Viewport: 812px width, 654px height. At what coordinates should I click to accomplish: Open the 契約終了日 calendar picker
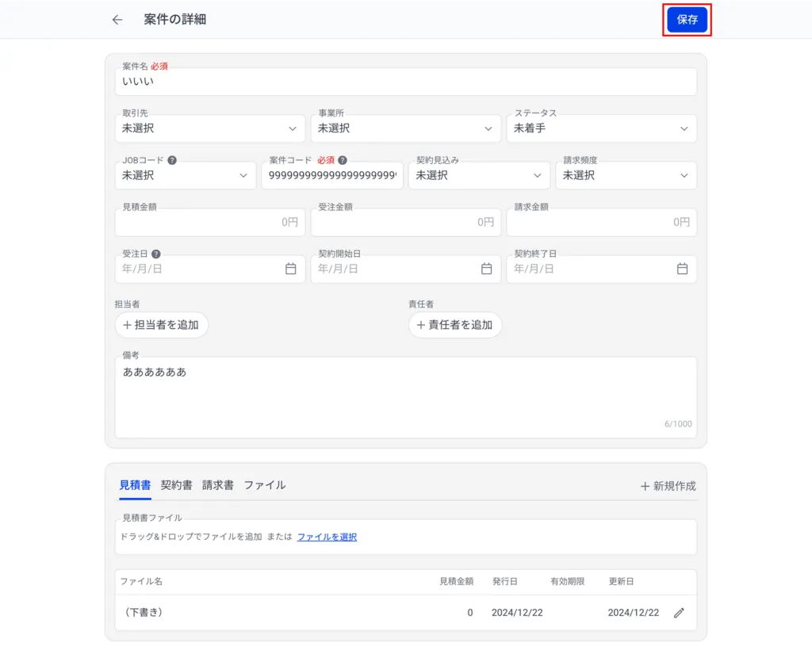[x=682, y=269]
